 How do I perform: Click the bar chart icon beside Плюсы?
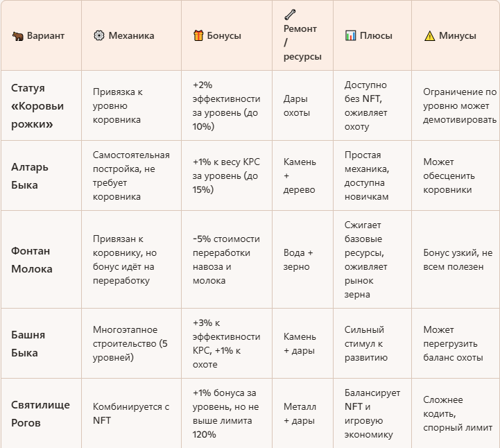click(351, 35)
